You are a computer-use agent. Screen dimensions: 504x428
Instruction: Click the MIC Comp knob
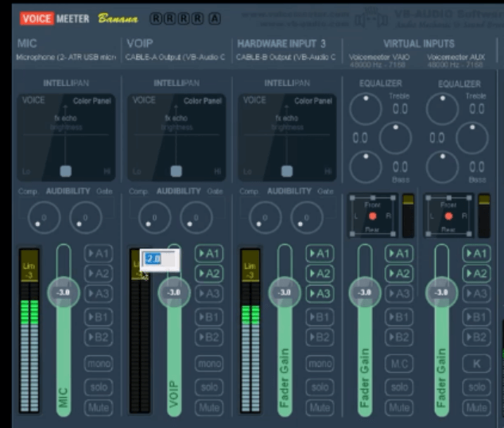[44, 218]
